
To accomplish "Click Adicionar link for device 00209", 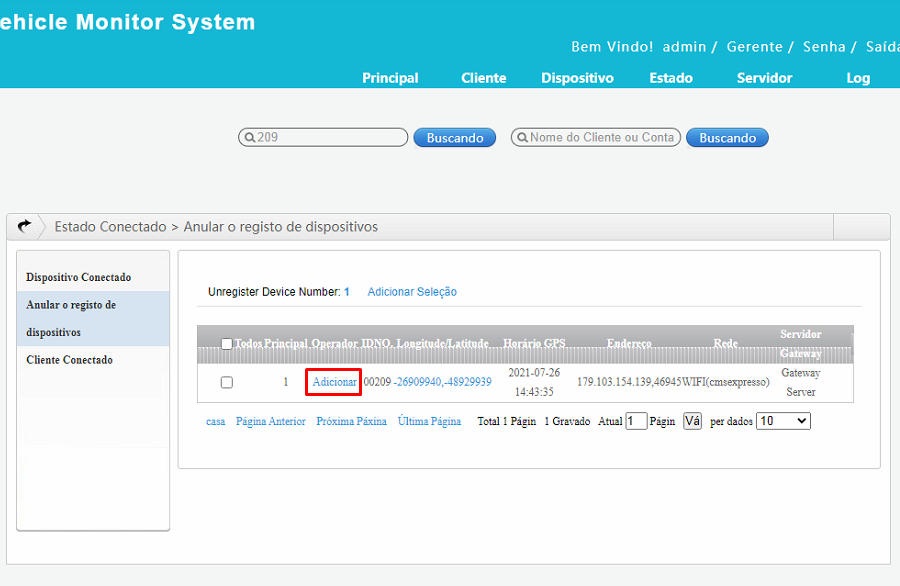I will click(334, 382).
